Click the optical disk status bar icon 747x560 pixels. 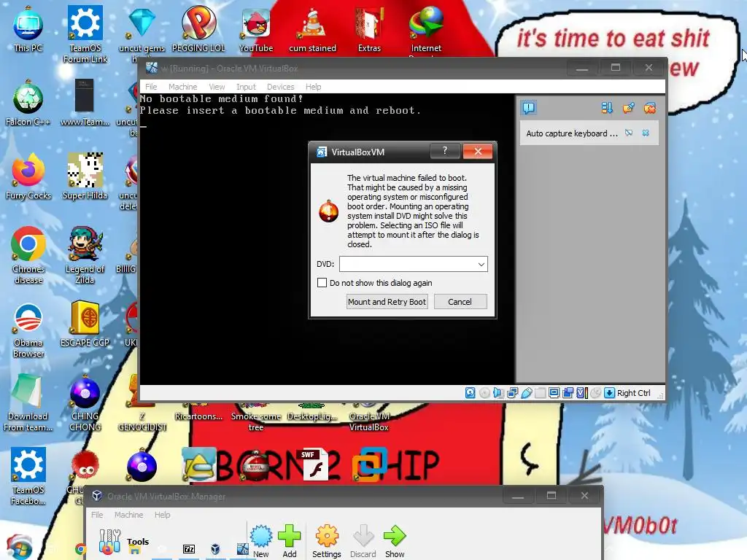(x=484, y=393)
